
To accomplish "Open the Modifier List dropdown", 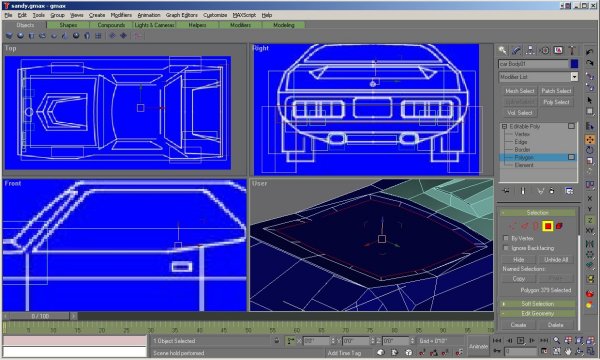I will tap(538, 77).
